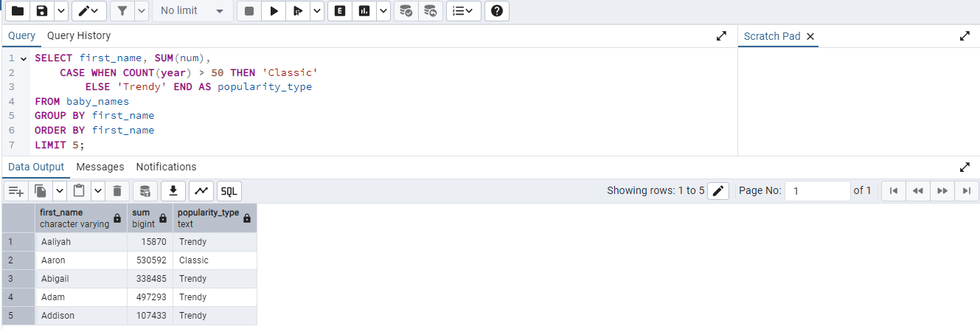980x329 pixels.
Task: Save data changes to database
Action: click(145, 191)
